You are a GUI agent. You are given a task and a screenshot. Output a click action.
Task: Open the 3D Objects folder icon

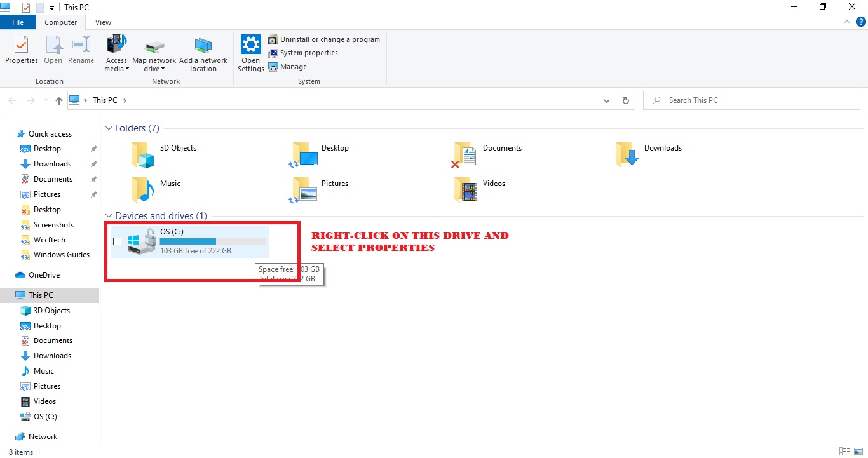(x=143, y=154)
